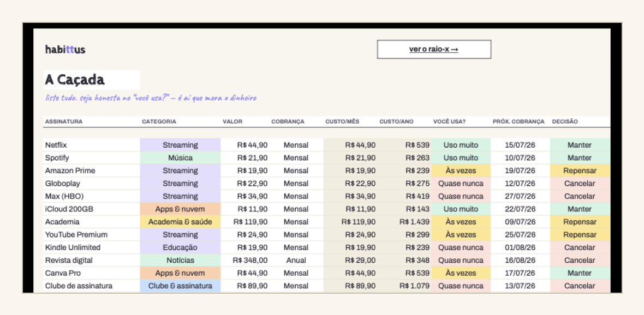Screen dimensions: 644x315
Task: Click the habittus logo
Action: (x=65, y=50)
